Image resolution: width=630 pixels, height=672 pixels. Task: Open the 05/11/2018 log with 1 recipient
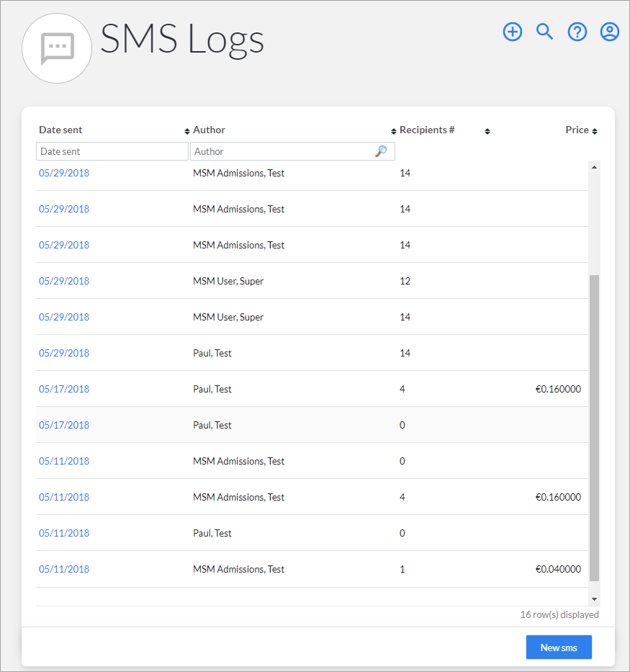64,569
